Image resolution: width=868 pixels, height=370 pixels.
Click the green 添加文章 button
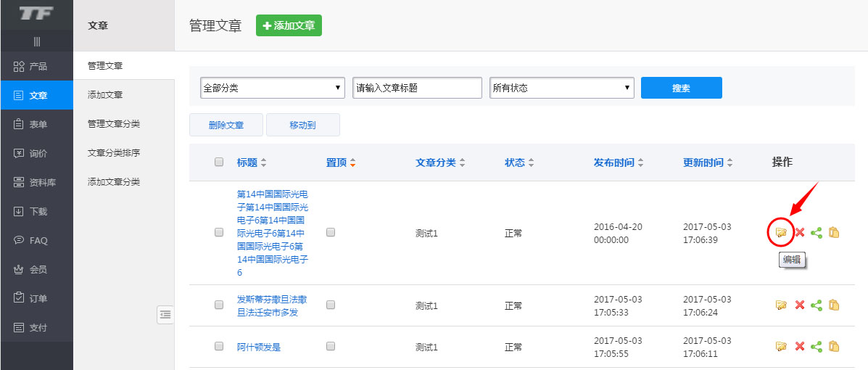pos(289,25)
